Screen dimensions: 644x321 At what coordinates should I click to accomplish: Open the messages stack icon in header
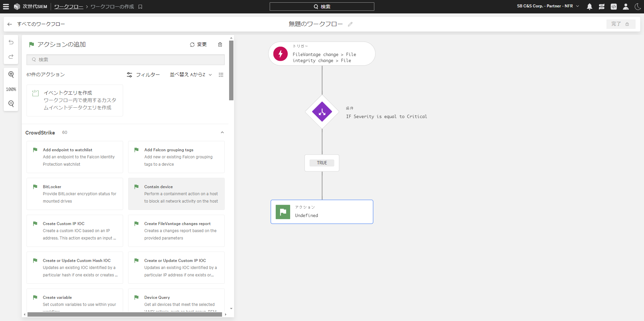click(x=601, y=6)
